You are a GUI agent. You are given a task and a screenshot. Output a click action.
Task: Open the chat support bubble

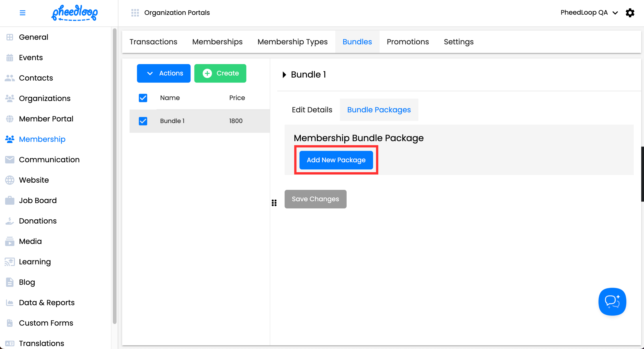tap(612, 302)
